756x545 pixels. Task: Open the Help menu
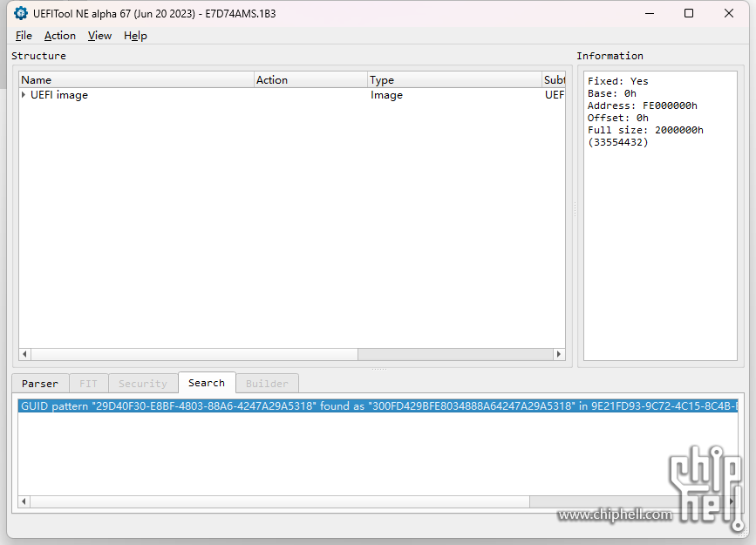click(x=135, y=36)
